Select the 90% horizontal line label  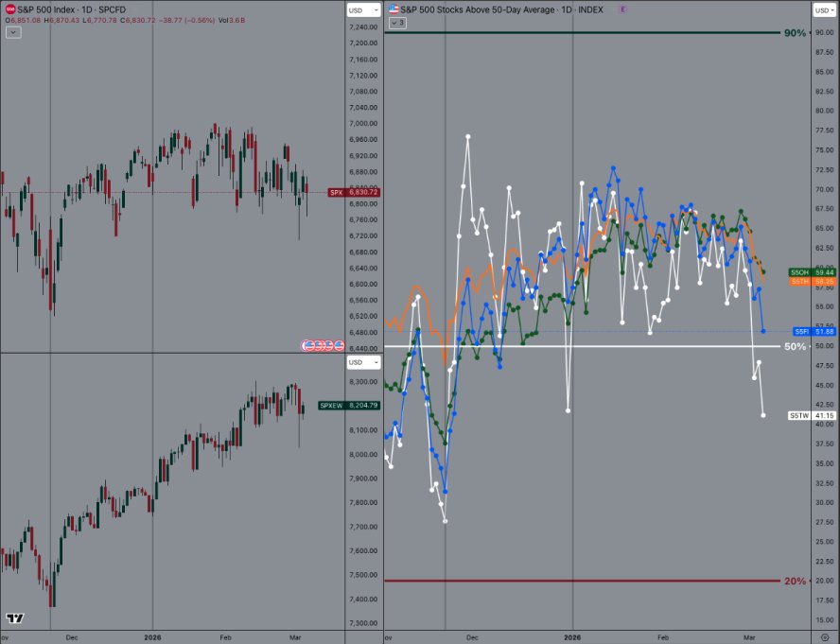tap(795, 33)
